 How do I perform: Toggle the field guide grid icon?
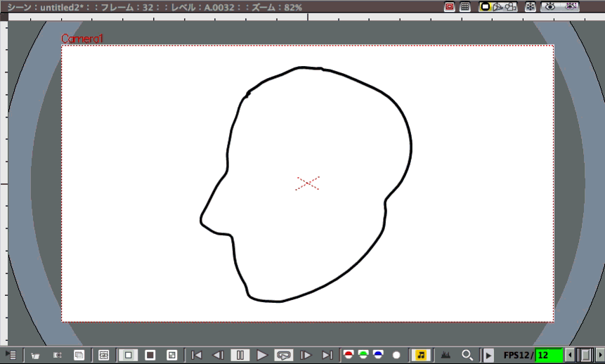(x=465, y=6)
